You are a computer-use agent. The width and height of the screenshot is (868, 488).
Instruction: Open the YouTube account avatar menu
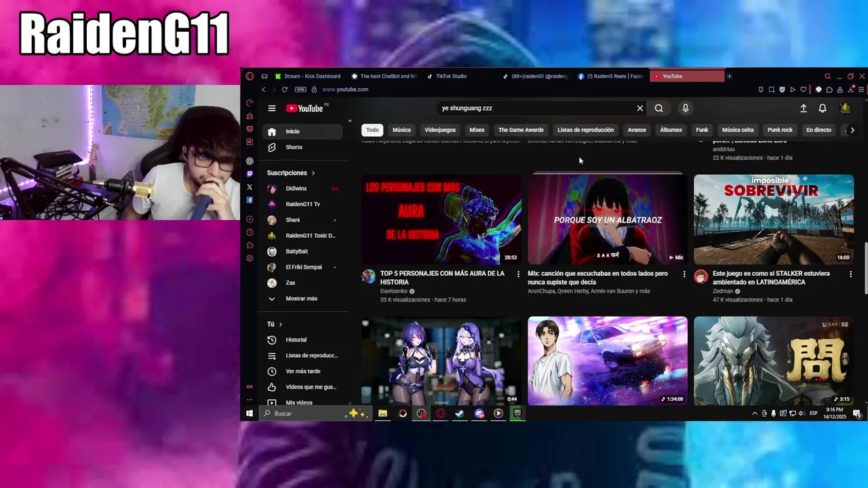[845, 108]
